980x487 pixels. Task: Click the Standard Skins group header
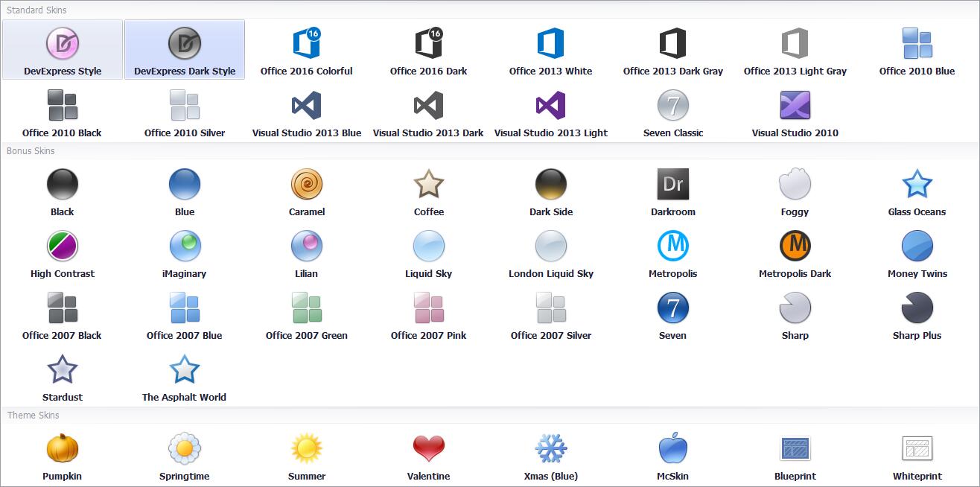(x=36, y=10)
